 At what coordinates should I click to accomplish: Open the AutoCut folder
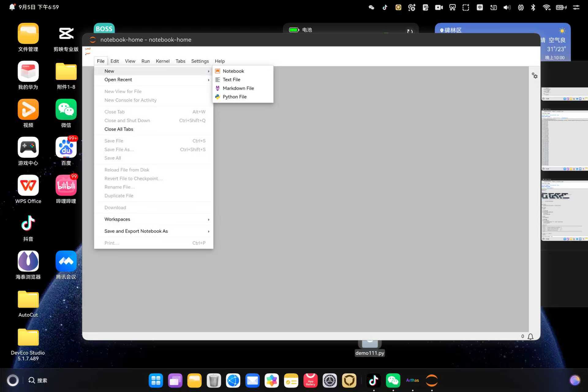[28, 303]
